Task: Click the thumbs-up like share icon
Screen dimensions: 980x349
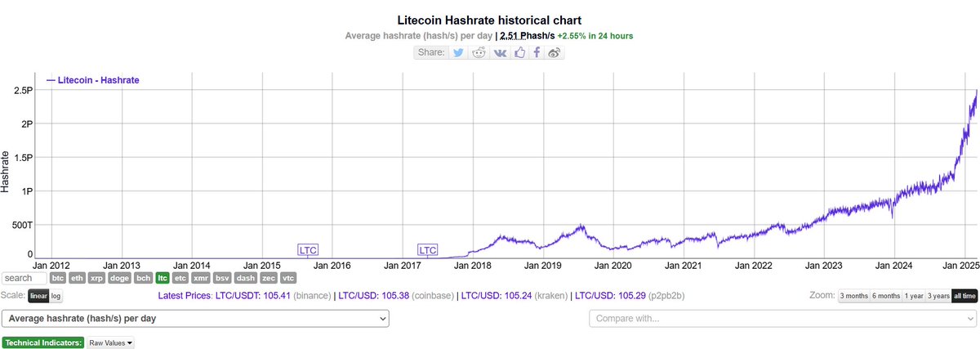Action: 519,52
